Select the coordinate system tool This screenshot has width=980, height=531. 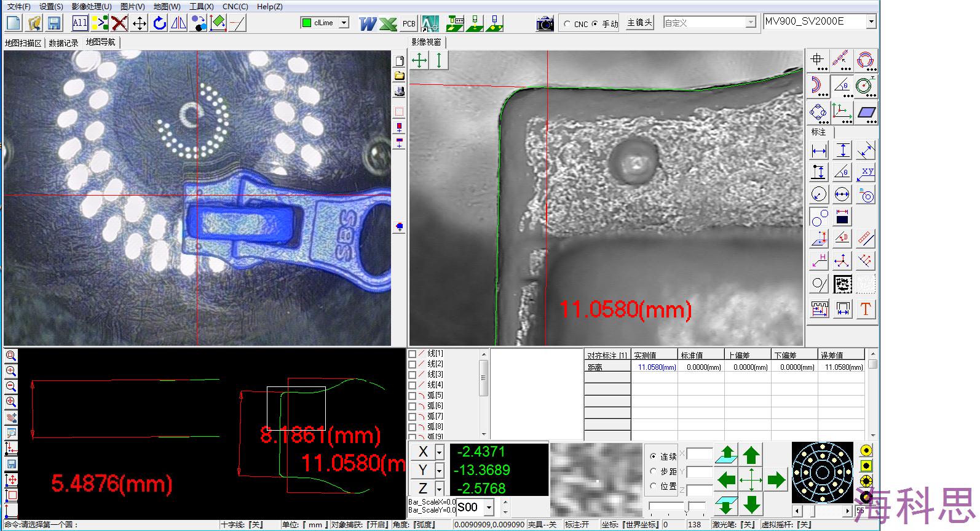pos(841,112)
